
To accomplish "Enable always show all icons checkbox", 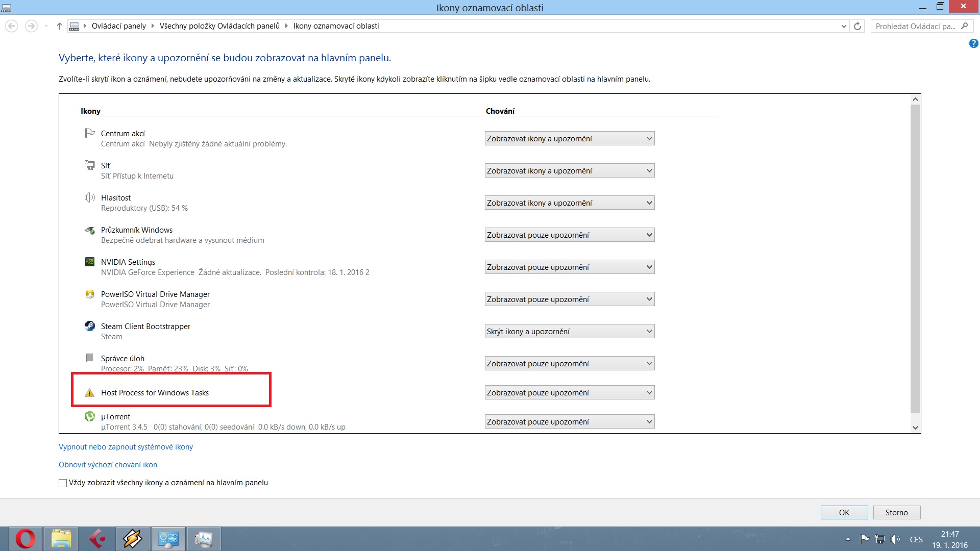I will (63, 483).
